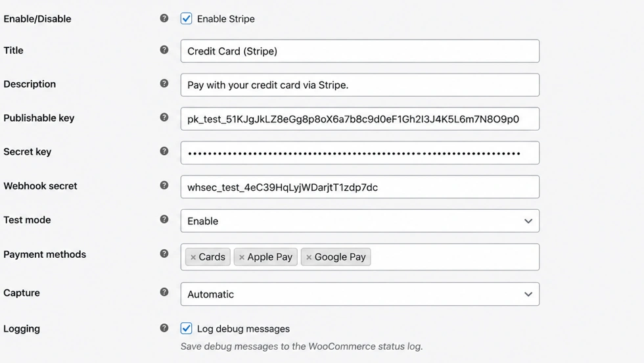Focus the Title input field
Viewport: 644px width, 363px height.
[x=360, y=51]
